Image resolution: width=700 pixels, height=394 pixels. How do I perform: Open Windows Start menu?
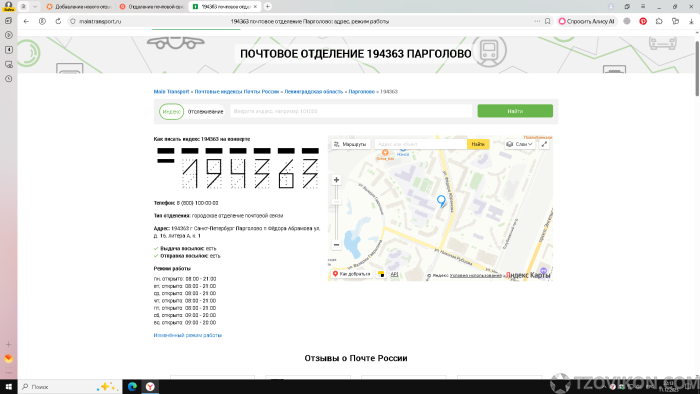tap(8, 387)
